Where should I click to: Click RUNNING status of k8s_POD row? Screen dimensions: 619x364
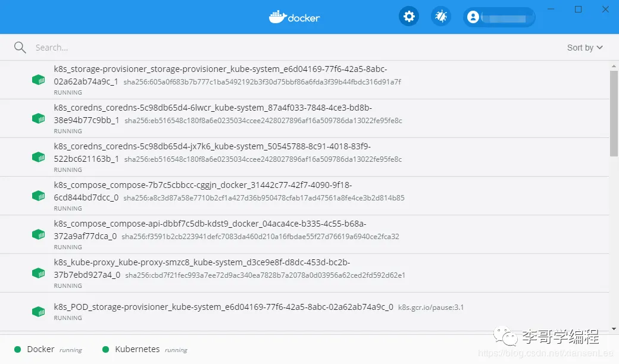click(x=68, y=318)
